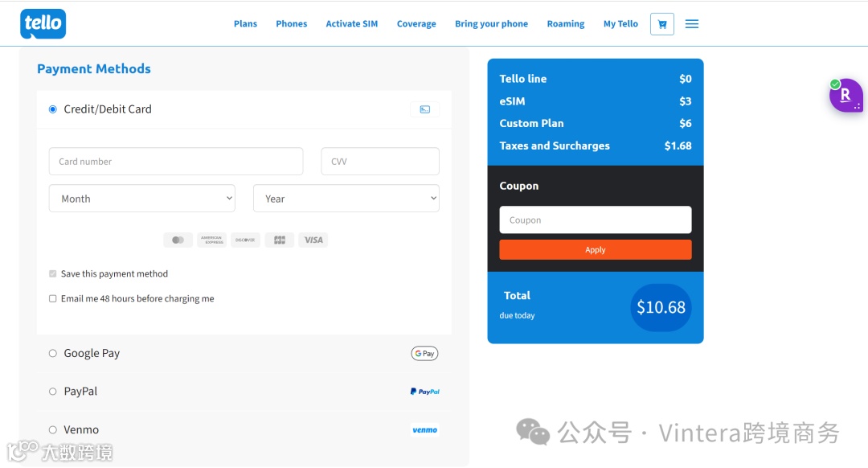Focus the CVV field
Image resolution: width=868 pixels, height=468 pixels.
click(x=380, y=161)
